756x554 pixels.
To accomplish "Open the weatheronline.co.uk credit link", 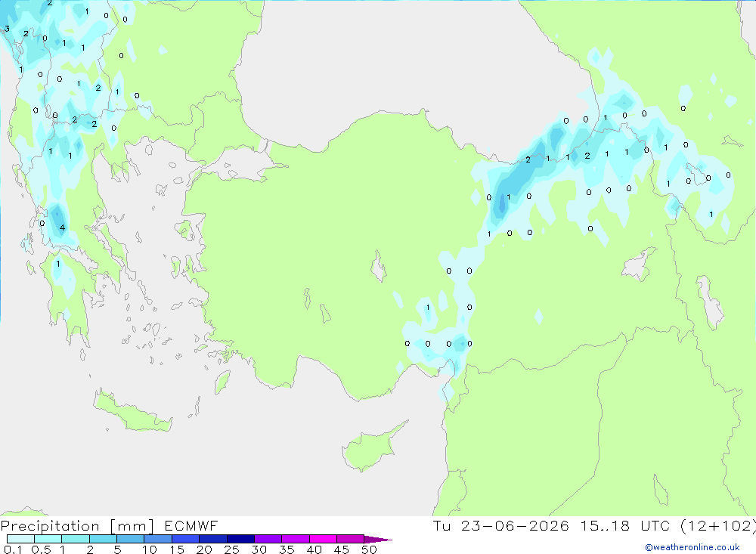I will (x=692, y=547).
